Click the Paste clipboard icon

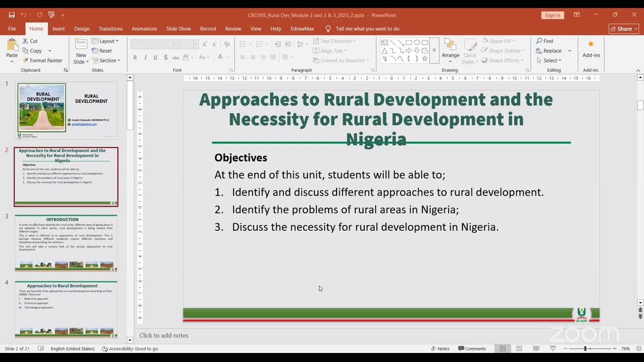click(12, 45)
